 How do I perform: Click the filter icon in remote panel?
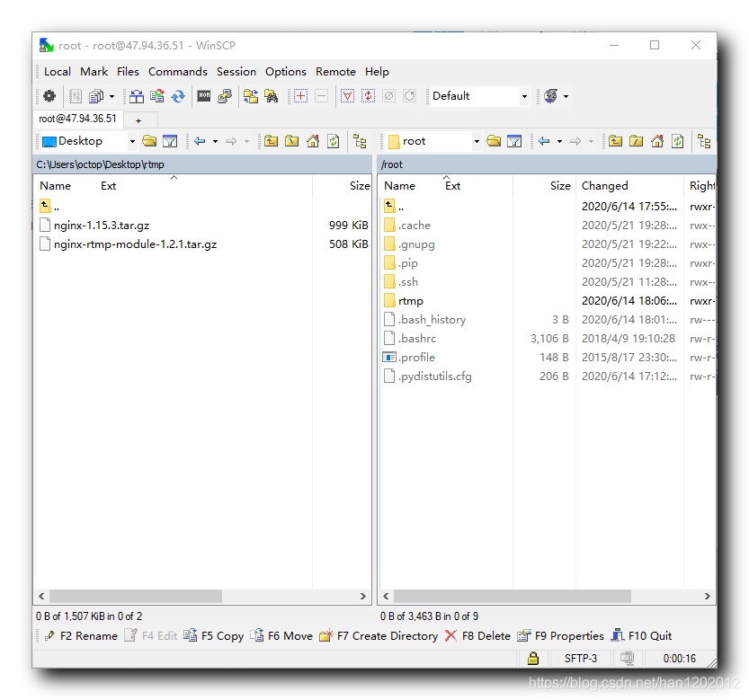(x=514, y=141)
